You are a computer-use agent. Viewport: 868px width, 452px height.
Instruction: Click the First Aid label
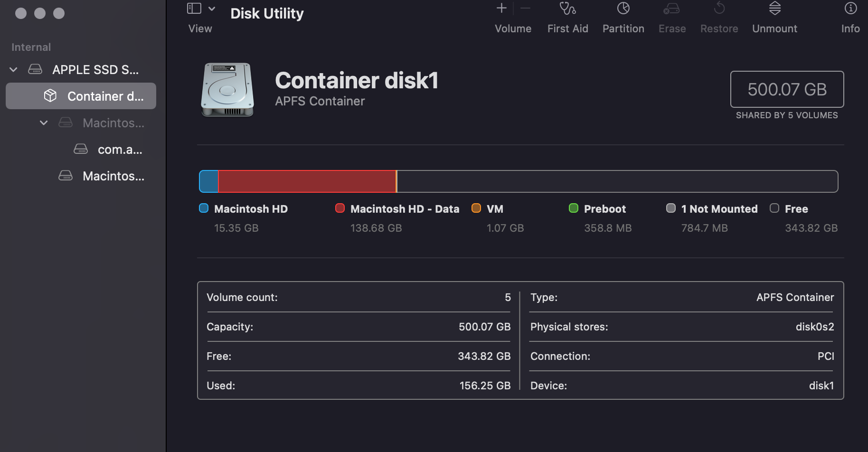(568, 28)
